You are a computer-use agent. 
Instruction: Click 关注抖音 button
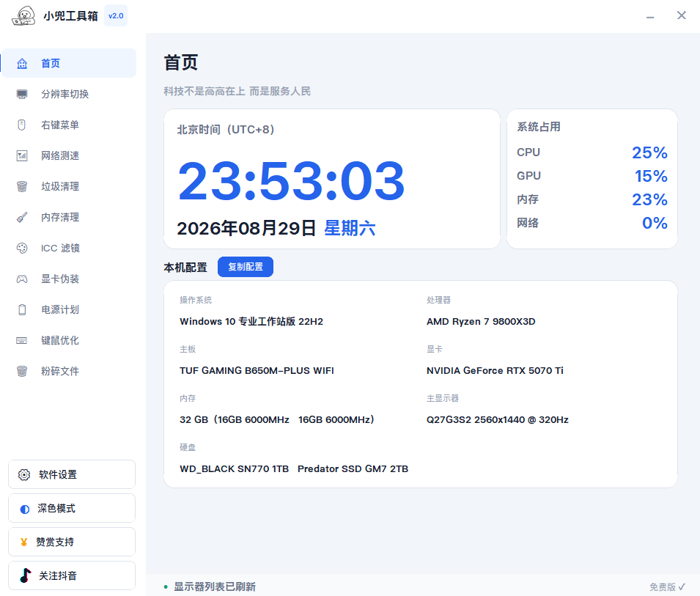click(x=72, y=576)
